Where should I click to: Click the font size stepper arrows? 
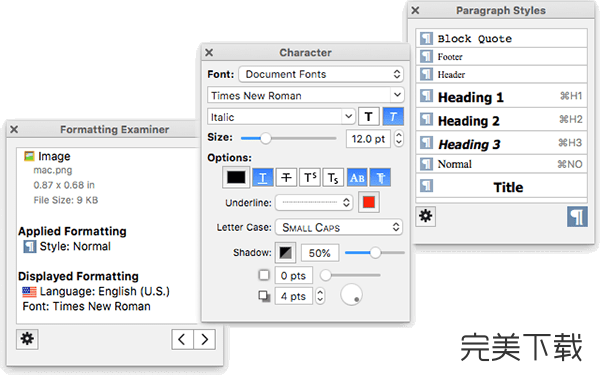point(398,139)
